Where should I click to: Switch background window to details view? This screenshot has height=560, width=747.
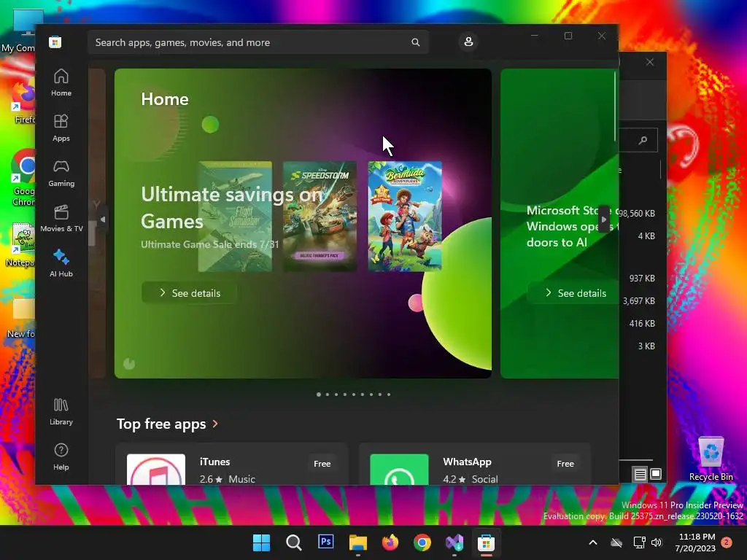[x=640, y=474]
